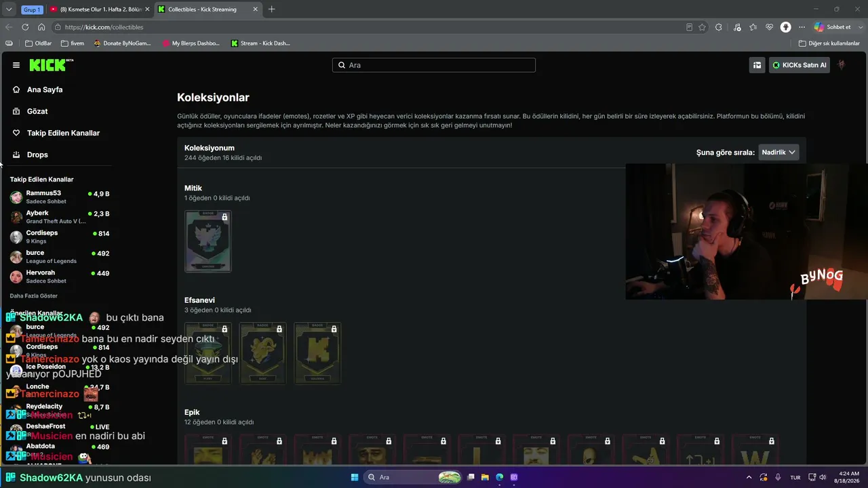Select the golden K Efsanevi badge

(317, 353)
